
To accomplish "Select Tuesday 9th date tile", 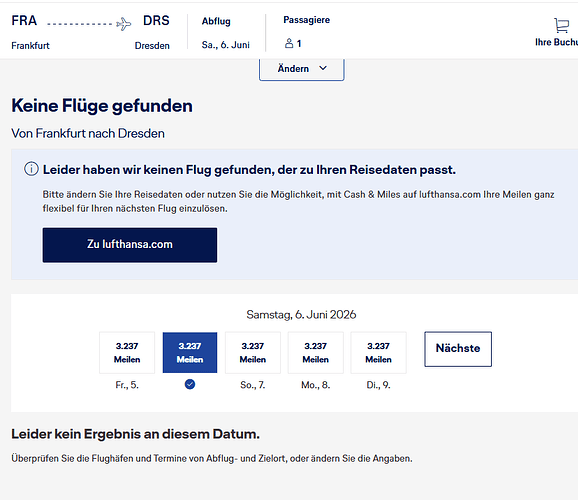I will [x=378, y=353].
